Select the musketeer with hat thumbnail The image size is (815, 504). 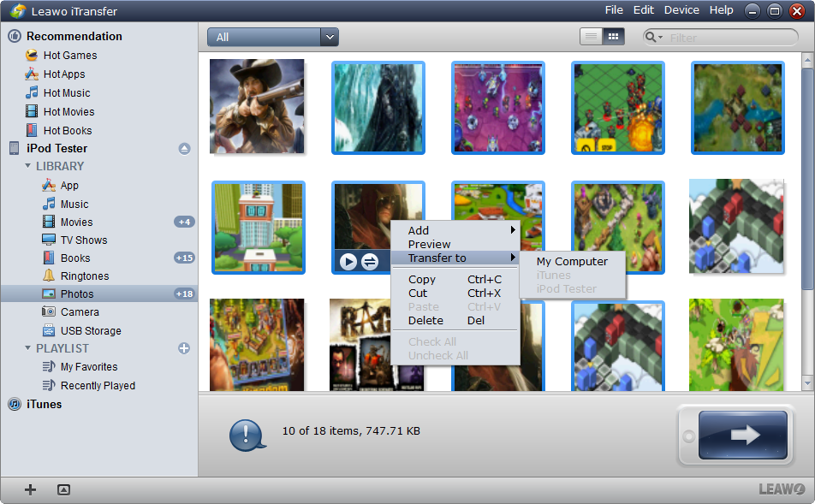tap(257, 106)
